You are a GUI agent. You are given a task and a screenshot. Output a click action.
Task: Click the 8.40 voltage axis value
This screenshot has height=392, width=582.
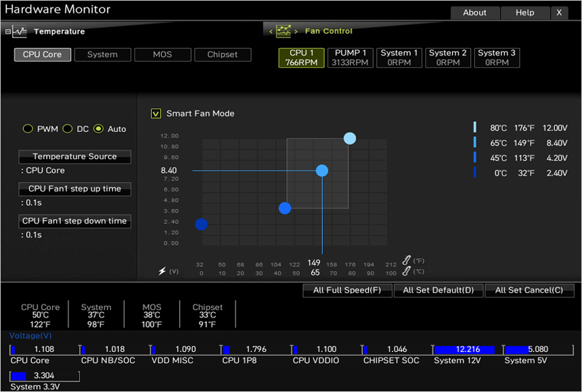[x=169, y=171]
